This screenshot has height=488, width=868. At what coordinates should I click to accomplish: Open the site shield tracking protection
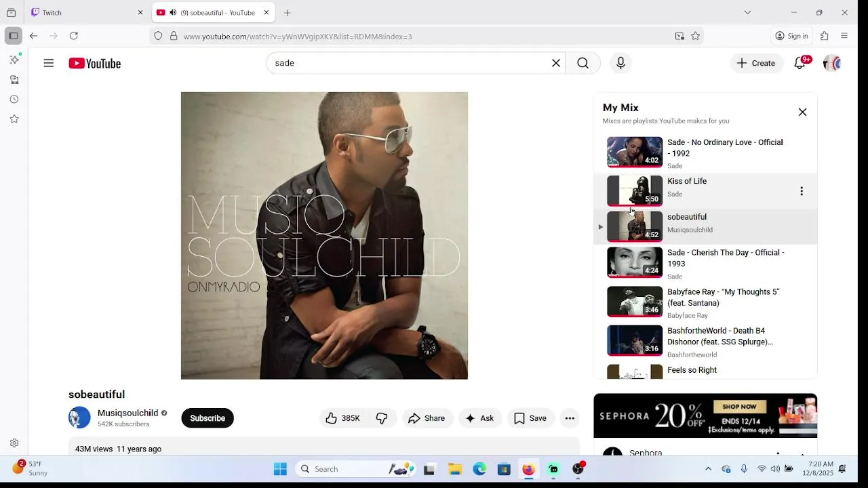pos(158,36)
